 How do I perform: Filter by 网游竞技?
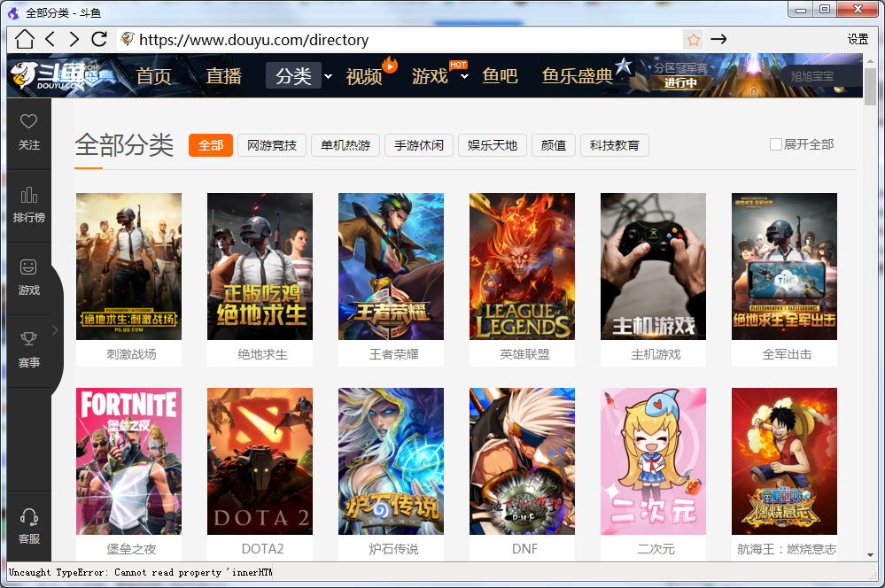[x=271, y=145]
